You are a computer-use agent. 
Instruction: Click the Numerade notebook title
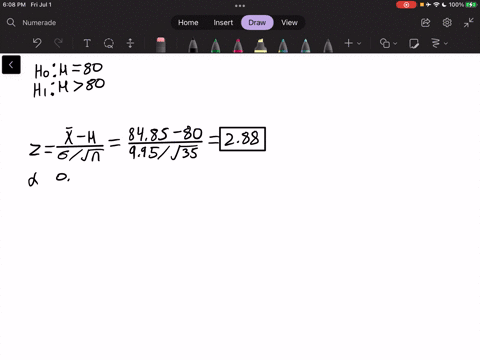39,23
